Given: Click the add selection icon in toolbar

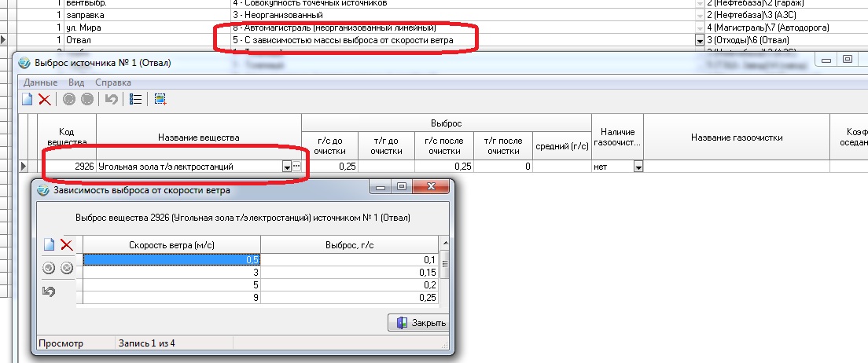Looking at the screenshot, I should tap(160, 99).
